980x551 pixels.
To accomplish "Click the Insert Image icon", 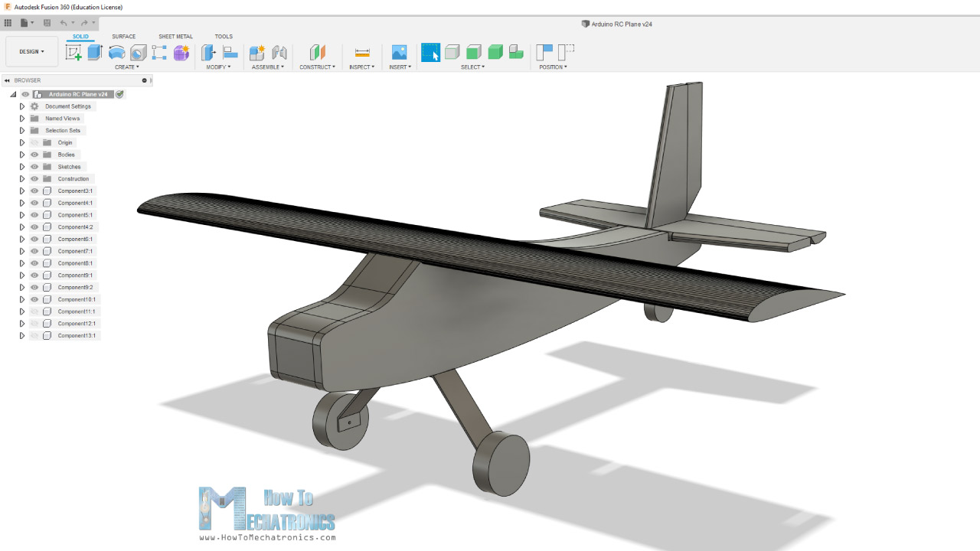I will [x=399, y=52].
